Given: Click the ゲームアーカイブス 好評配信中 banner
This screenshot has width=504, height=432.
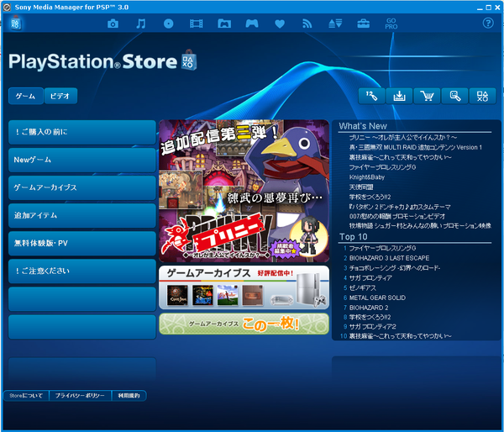Looking at the screenshot, I should (x=244, y=287).
